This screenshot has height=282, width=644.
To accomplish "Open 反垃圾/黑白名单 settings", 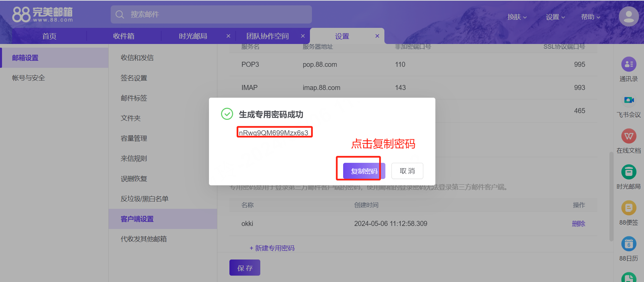I will 163,199.
